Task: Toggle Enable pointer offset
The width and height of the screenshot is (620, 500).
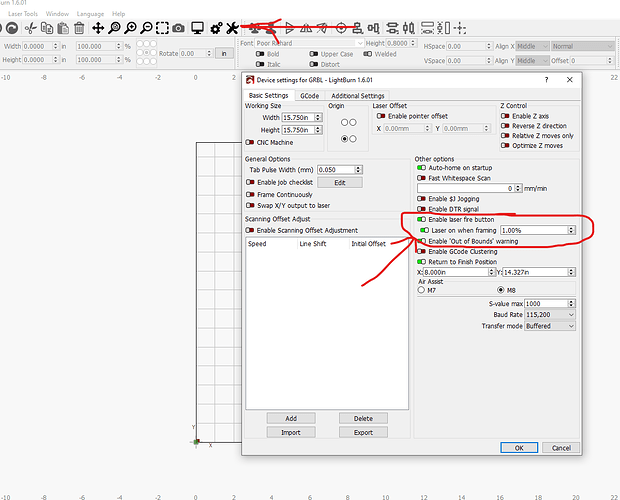Action: (x=381, y=116)
